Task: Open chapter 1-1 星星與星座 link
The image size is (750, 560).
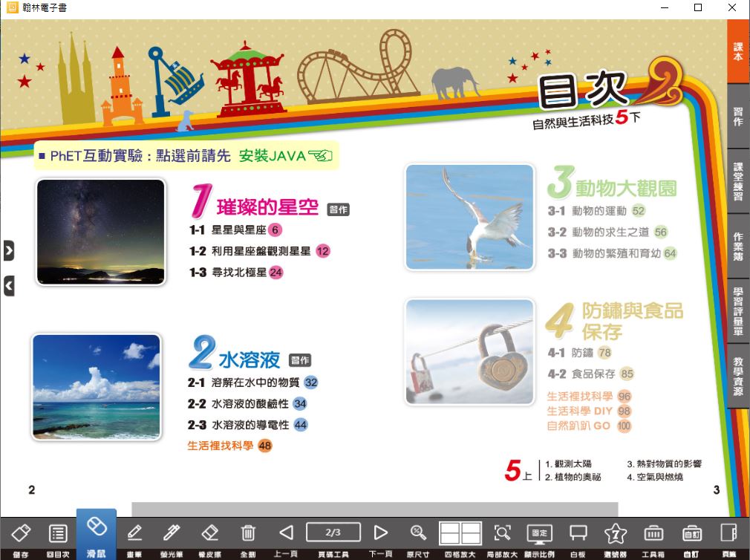Action: tap(237, 230)
